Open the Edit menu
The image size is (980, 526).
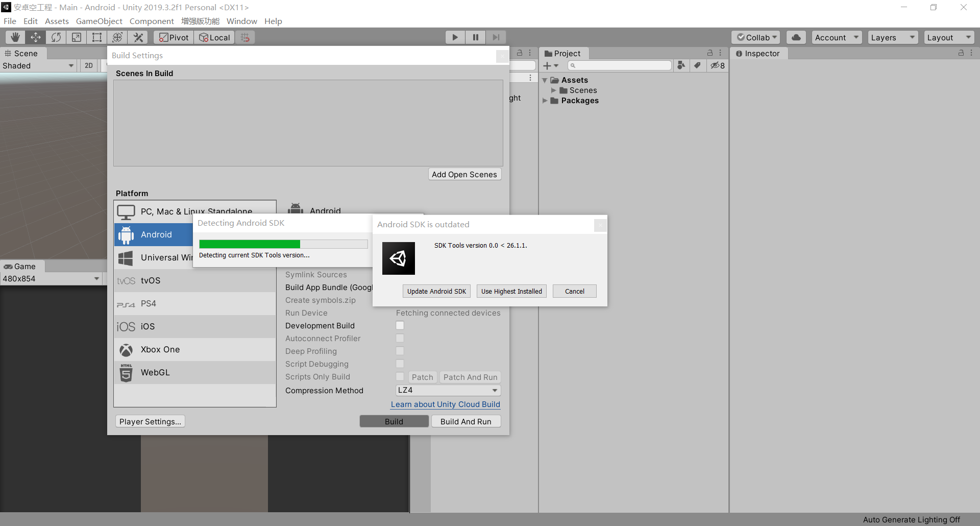[31, 21]
